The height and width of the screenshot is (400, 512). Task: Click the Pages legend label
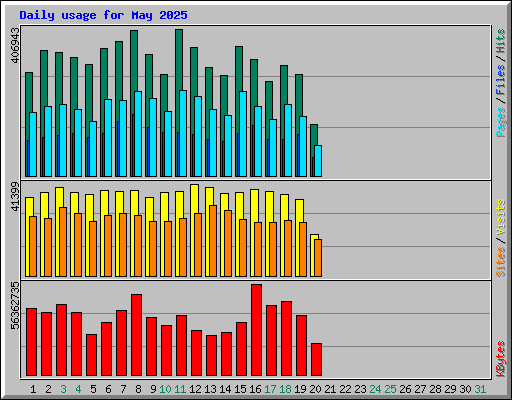click(x=501, y=122)
